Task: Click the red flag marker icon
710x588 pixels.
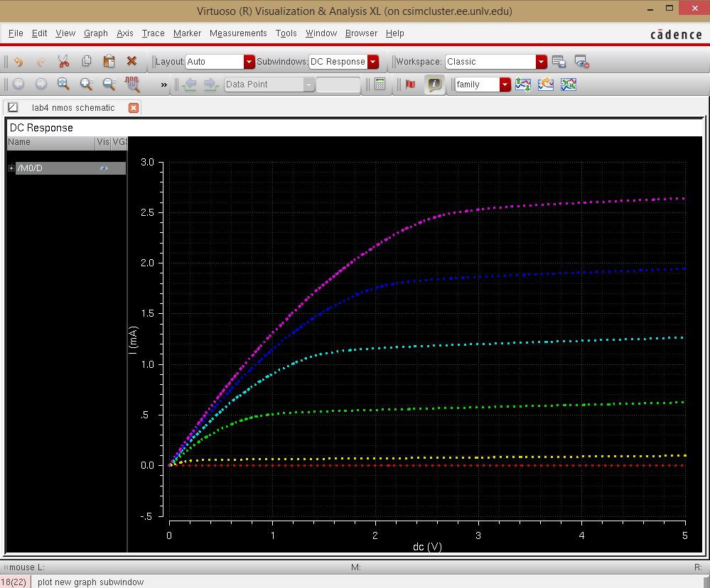Action: click(410, 85)
